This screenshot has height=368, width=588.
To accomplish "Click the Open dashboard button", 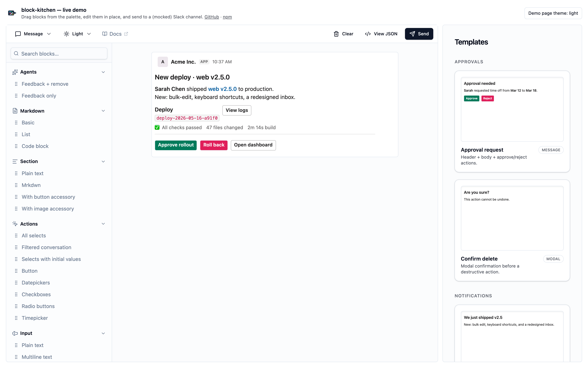I will click(253, 145).
